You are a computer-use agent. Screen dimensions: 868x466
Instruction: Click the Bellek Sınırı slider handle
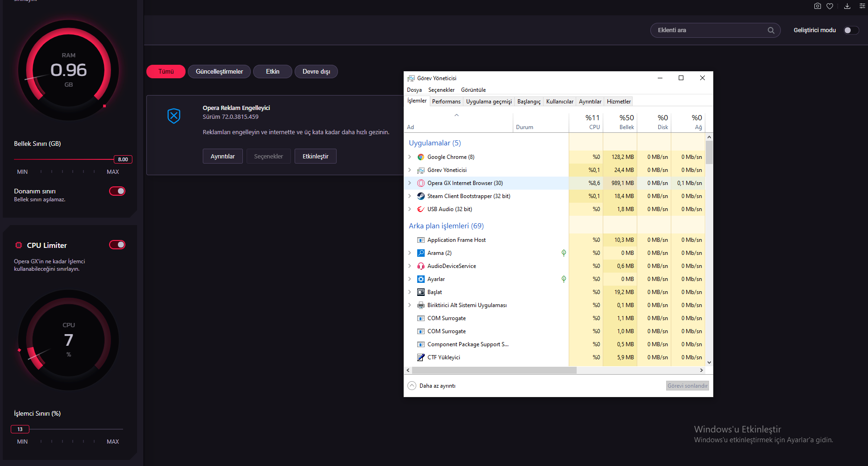[x=123, y=159]
